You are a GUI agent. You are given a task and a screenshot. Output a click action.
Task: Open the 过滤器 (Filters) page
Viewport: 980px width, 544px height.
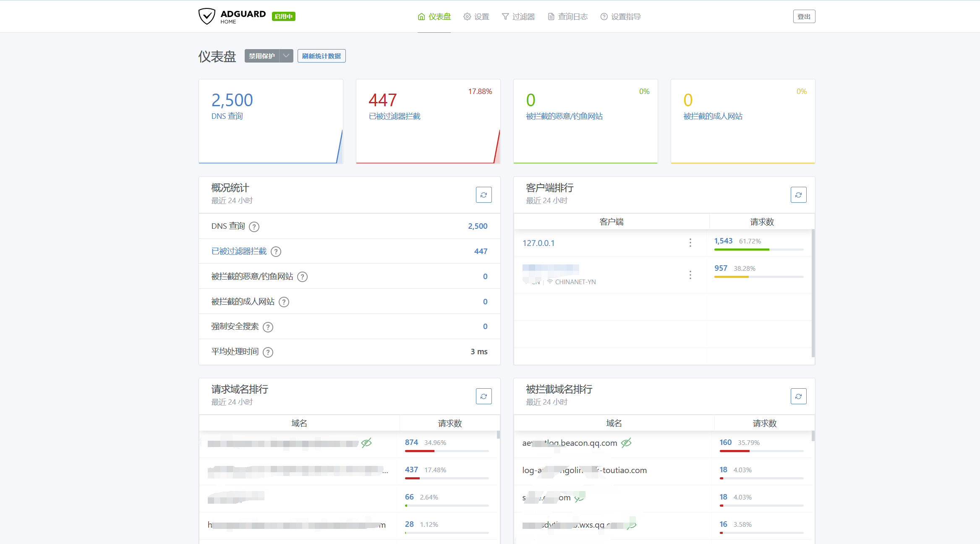click(x=519, y=16)
